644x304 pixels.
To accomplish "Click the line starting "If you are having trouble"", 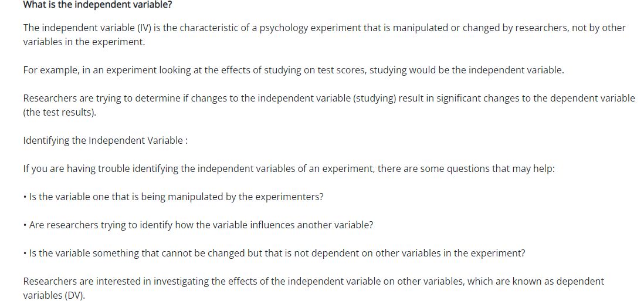I will click(x=289, y=168).
